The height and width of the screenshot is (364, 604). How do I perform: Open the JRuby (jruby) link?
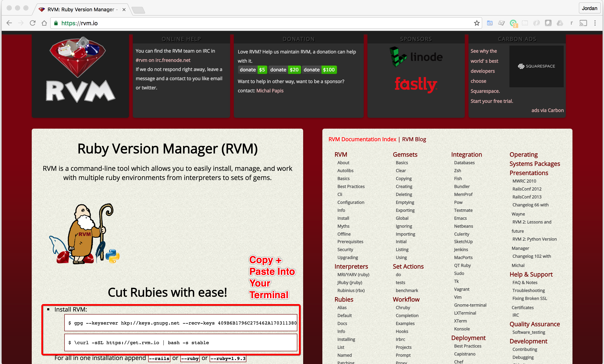pos(349,282)
